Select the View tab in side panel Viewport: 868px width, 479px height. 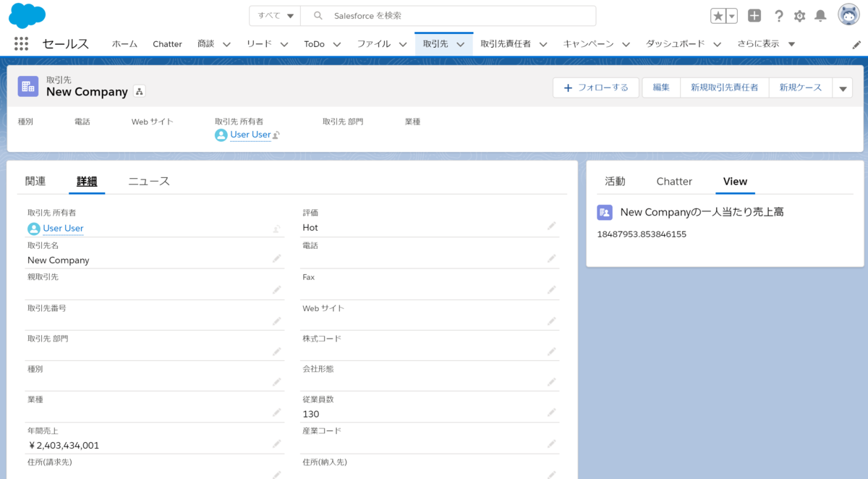click(x=735, y=182)
